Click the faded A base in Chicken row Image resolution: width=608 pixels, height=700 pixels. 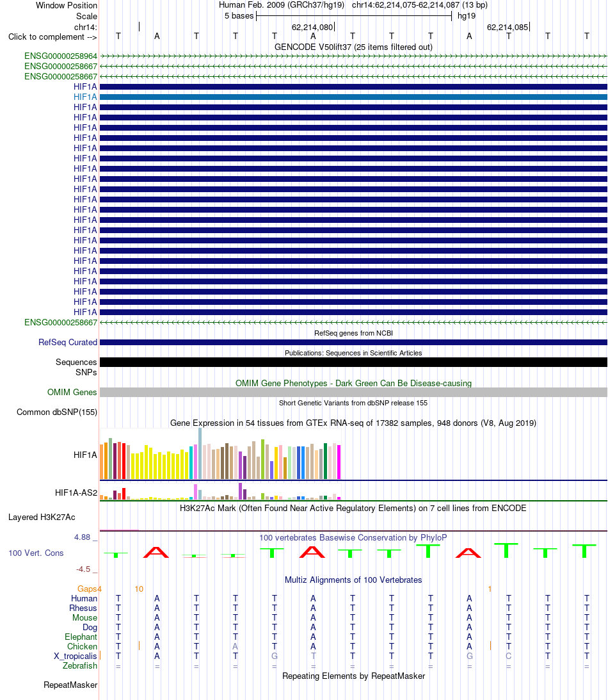tap(235, 646)
